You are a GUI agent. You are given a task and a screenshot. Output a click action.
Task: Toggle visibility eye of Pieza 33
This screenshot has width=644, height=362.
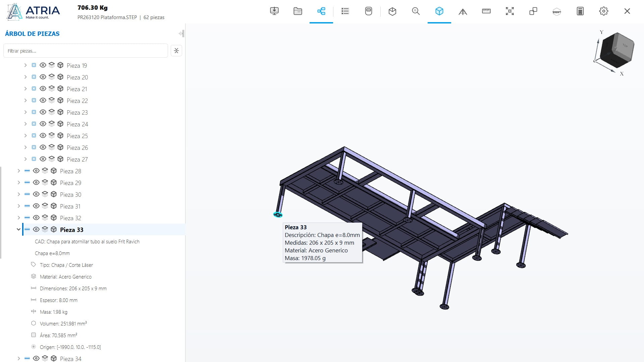[36, 229]
